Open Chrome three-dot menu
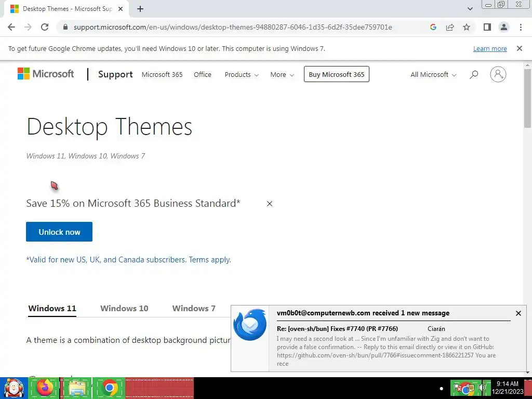532x399 pixels. (521, 27)
